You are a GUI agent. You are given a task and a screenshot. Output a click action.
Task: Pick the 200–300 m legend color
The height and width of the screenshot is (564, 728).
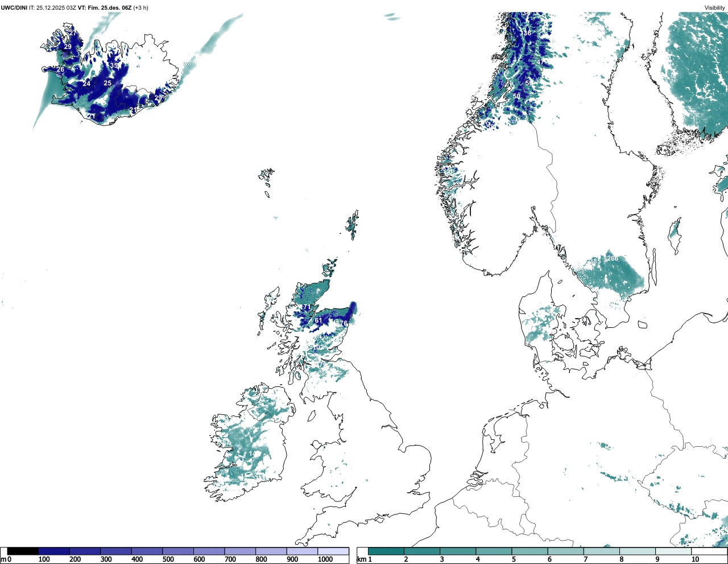point(85,551)
